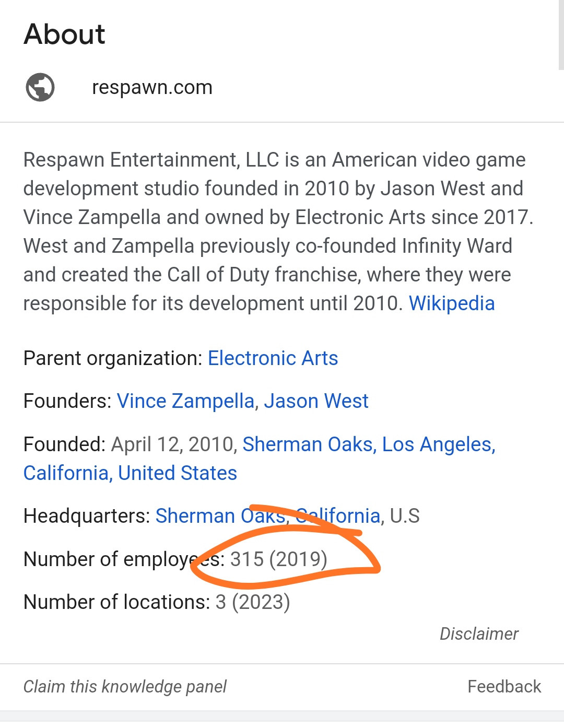The image size is (564, 728).
Task: Click the Respawn Entertainment description paragraph
Action: point(278,231)
